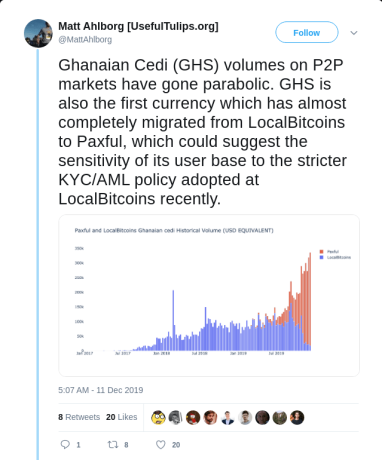The image size is (382, 460).
Task: Click the red Paxful legend swatch
Action: pyautogui.click(x=322, y=252)
